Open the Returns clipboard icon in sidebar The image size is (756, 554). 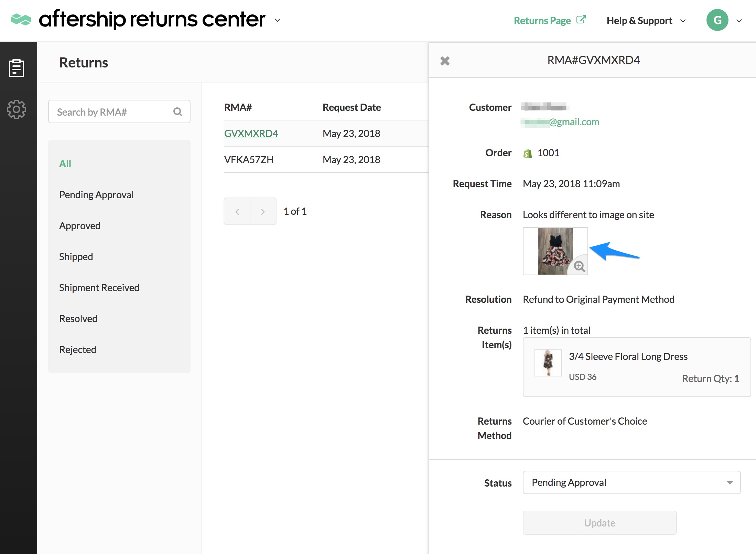pos(17,68)
